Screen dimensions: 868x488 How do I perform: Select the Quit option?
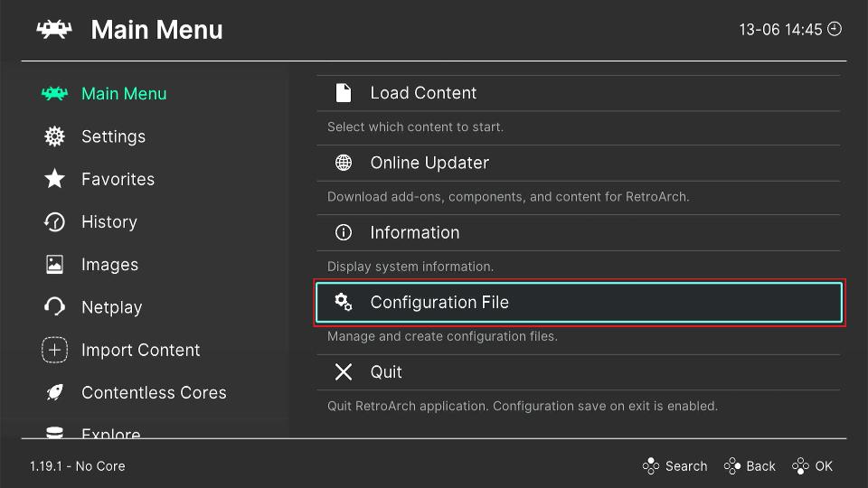click(579, 371)
